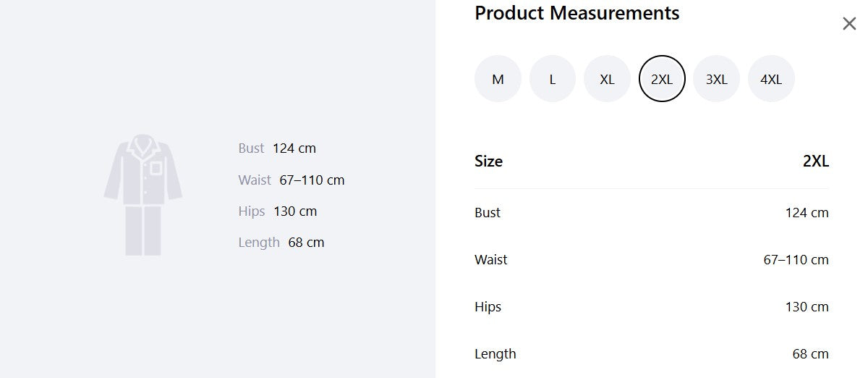Click the Hips label beside the illustration
Image resolution: width=868 pixels, height=378 pixels.
(x=252, y=211)
